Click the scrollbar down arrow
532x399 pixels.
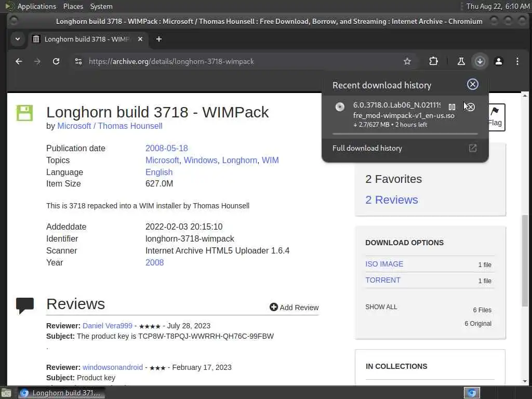[x=525, y=381]
